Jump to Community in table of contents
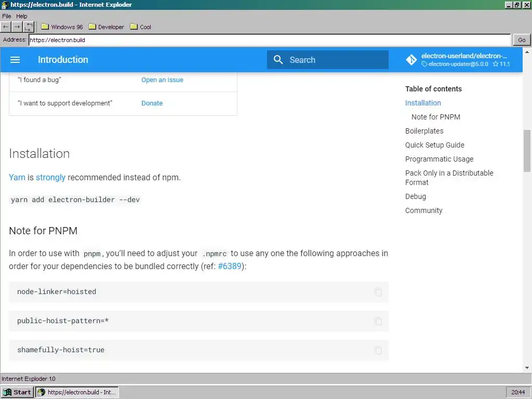The image size is (532, 399). point(424,210)
